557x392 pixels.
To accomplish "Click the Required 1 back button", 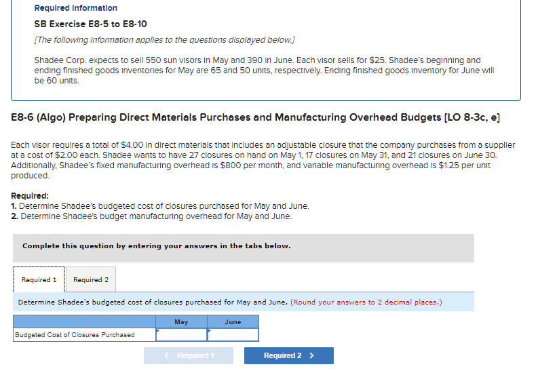I will click(x=188, y=355).
